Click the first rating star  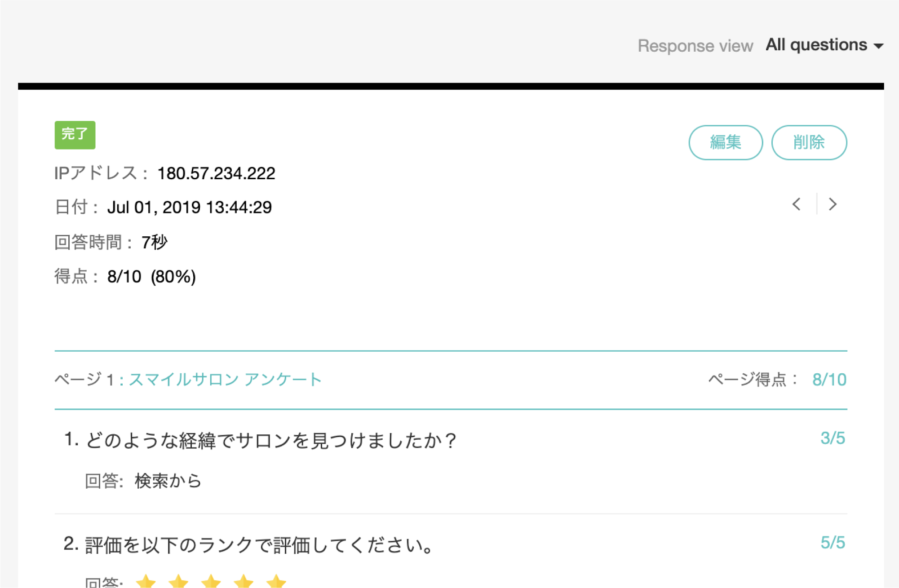[x=146, y=581]
